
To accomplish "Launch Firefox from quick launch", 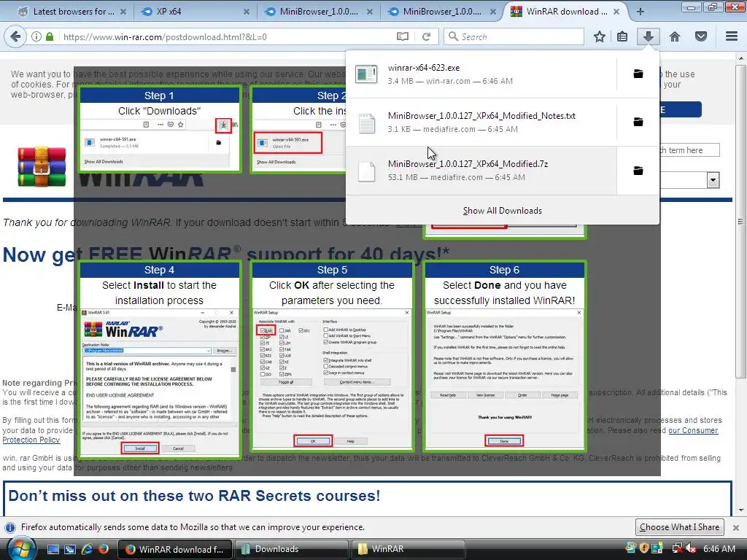I will click(x=103, y=549).
